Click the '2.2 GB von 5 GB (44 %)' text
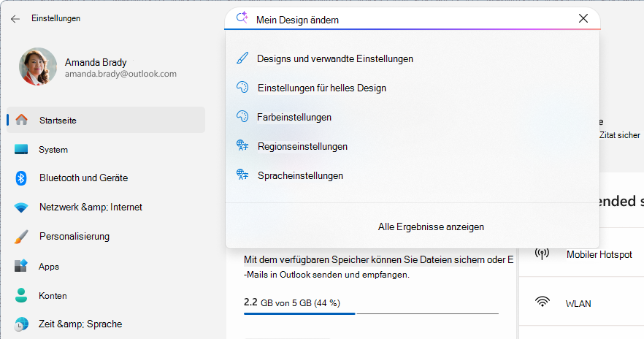The image size is (644, 339). (x=292, y=303)
